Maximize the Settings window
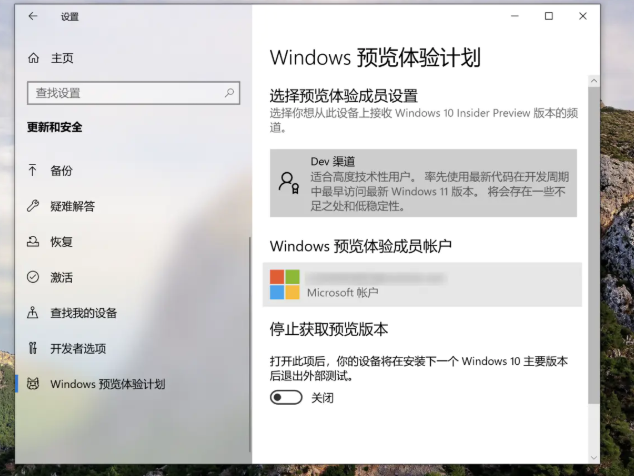The width and height of the screenshot is (634, 476). click(x=549, y=16)
